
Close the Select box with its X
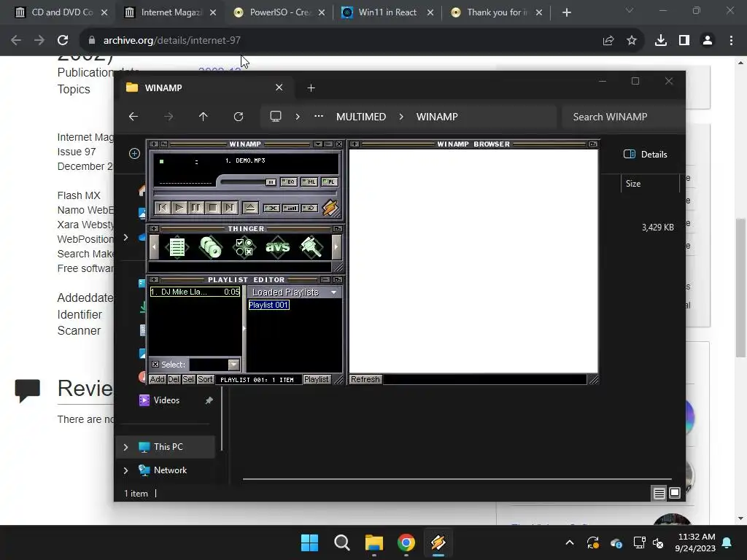[x=155, y=365]
